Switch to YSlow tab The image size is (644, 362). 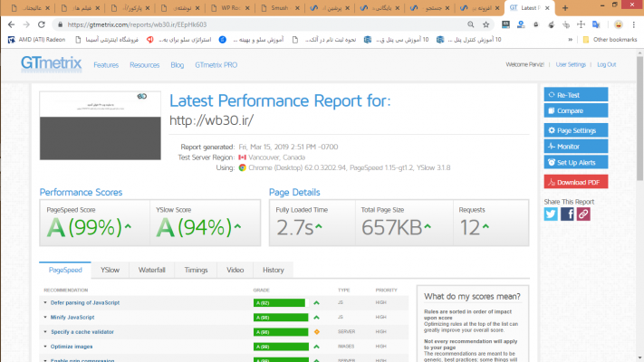[111, 270]
